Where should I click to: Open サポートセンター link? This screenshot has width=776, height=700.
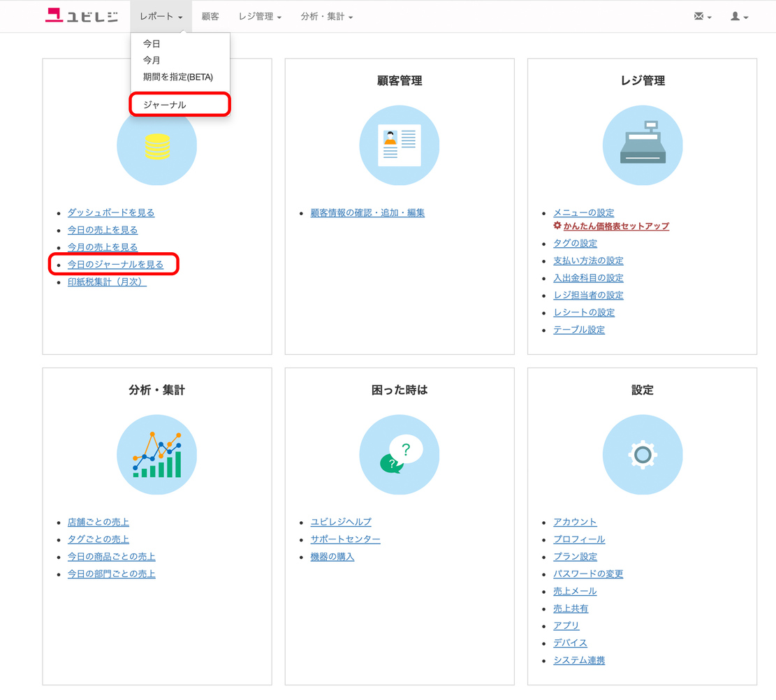(x=346, y=539)
